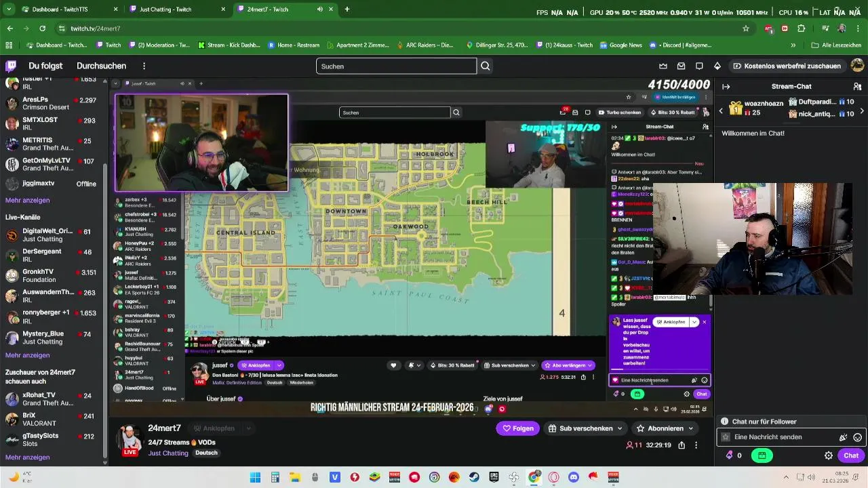Reload the page in Chrome
The width and height of the screenshot is (868, 488).
[42, 28]
